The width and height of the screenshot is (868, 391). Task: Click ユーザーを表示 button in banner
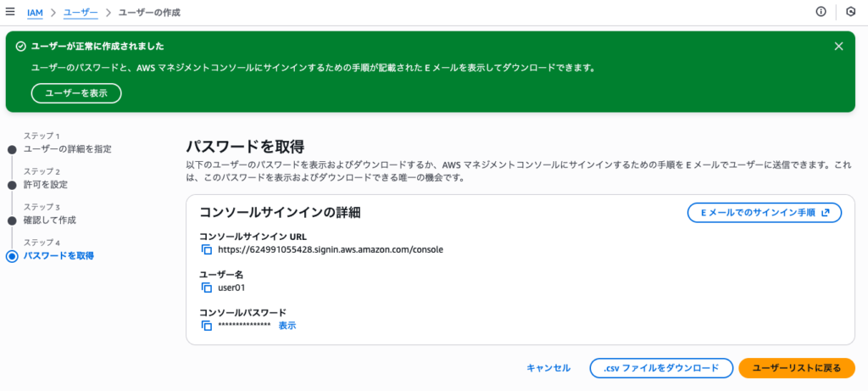76,93
